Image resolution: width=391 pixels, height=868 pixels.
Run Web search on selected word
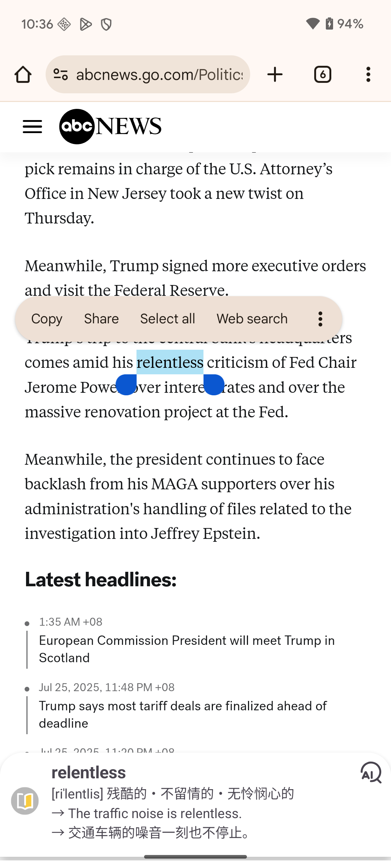tap(252, 319)
